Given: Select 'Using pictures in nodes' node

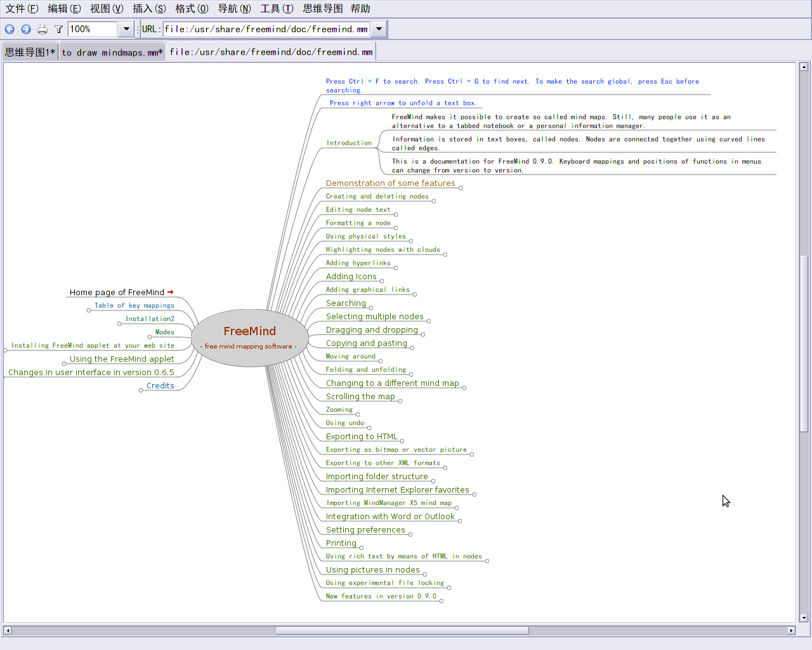Looking at the screenshot, I should point(373,570).
